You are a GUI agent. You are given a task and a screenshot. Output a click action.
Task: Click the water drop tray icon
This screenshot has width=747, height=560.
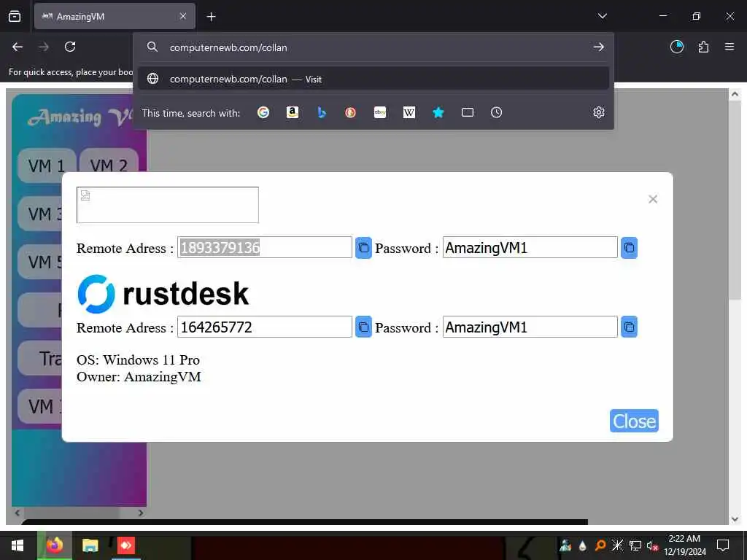(x=582, y=545)
